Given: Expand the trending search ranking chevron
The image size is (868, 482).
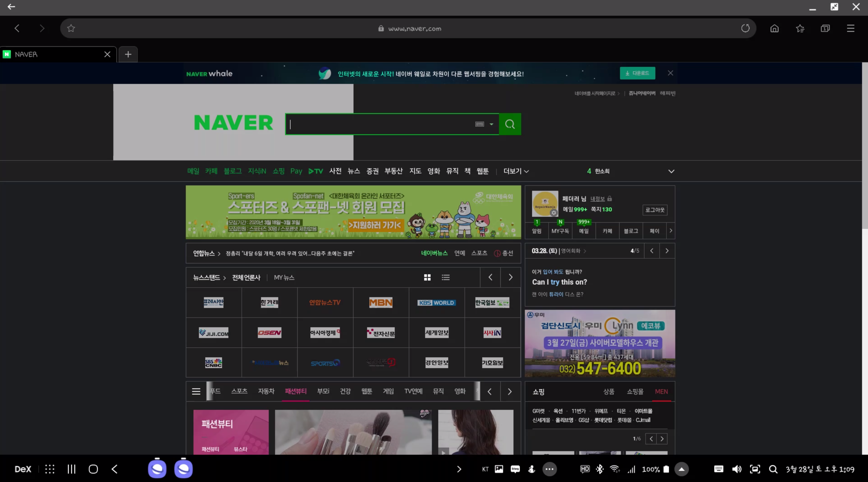Looking at the screenshot, I should [671, 171].
